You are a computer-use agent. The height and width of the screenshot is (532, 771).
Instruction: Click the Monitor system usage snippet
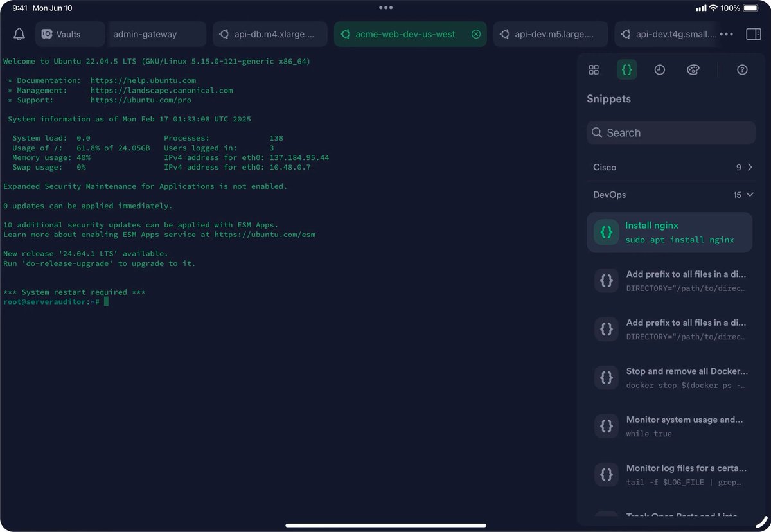click(669, 426)
